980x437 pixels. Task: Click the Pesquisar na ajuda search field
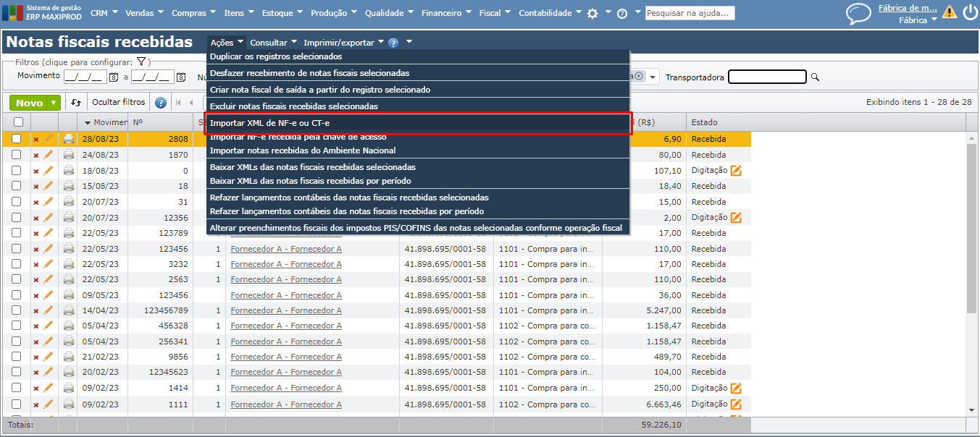(x=690, y=13)
